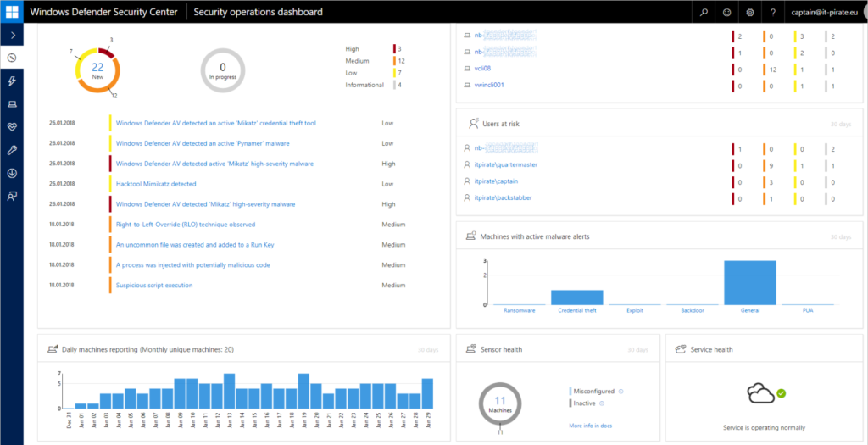Viewport: 868px width, 445px height.
Task: Click the feedback smiley icon in header
Action: point(726,12)
